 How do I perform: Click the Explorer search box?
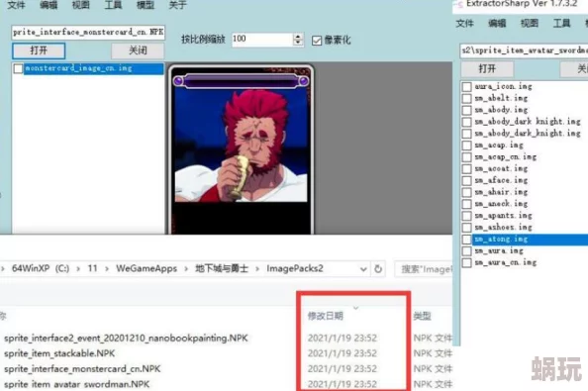[424, 269]
